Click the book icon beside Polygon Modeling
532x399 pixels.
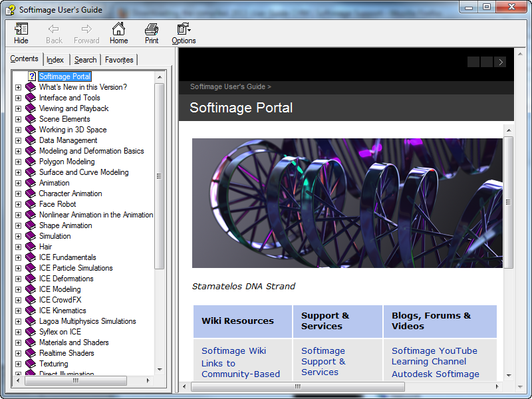point(31,162)
